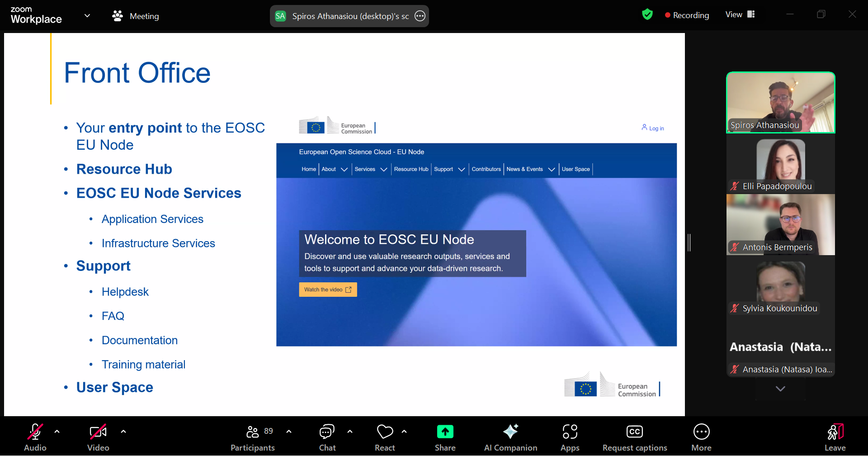The image size is (868, 456).
Task: Click Home in EOSC navigation
Action: pos(309,169)
